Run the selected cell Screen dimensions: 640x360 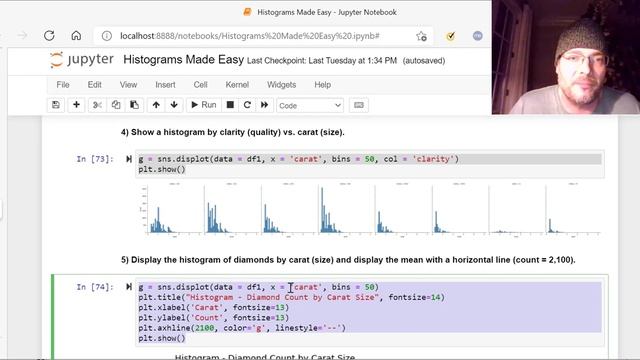pos(204,105)
